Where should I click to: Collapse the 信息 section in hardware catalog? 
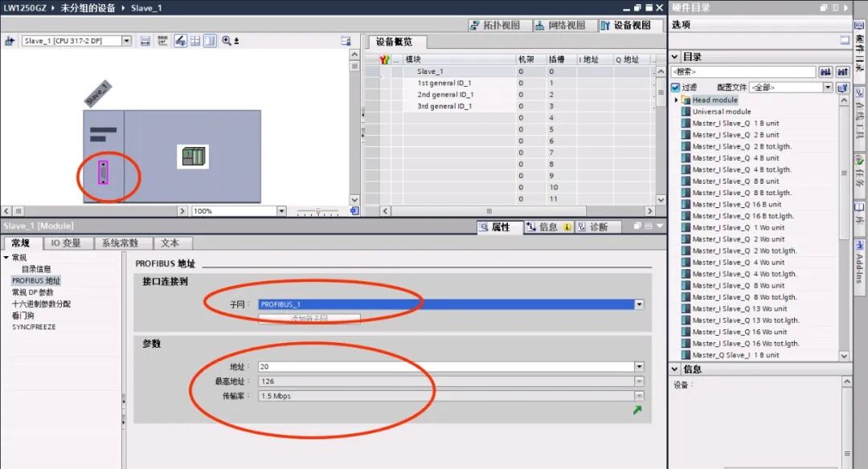(675, 369)
